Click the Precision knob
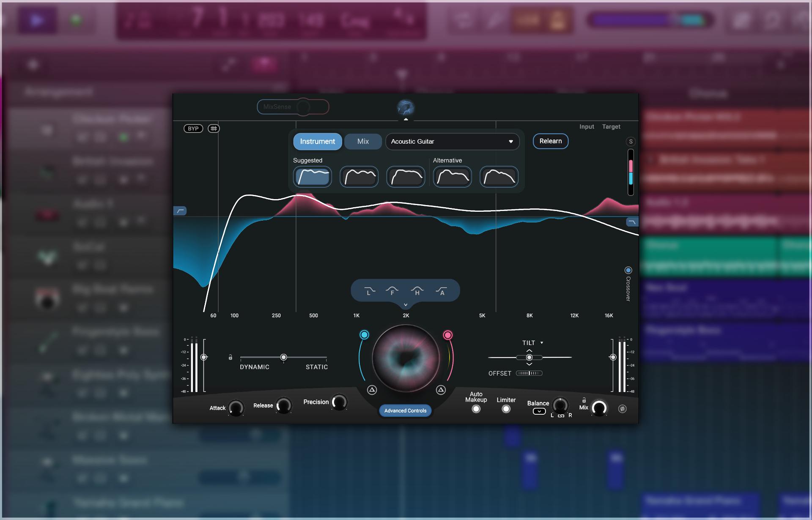The image size is (812, 520). (x=339, y=402)
